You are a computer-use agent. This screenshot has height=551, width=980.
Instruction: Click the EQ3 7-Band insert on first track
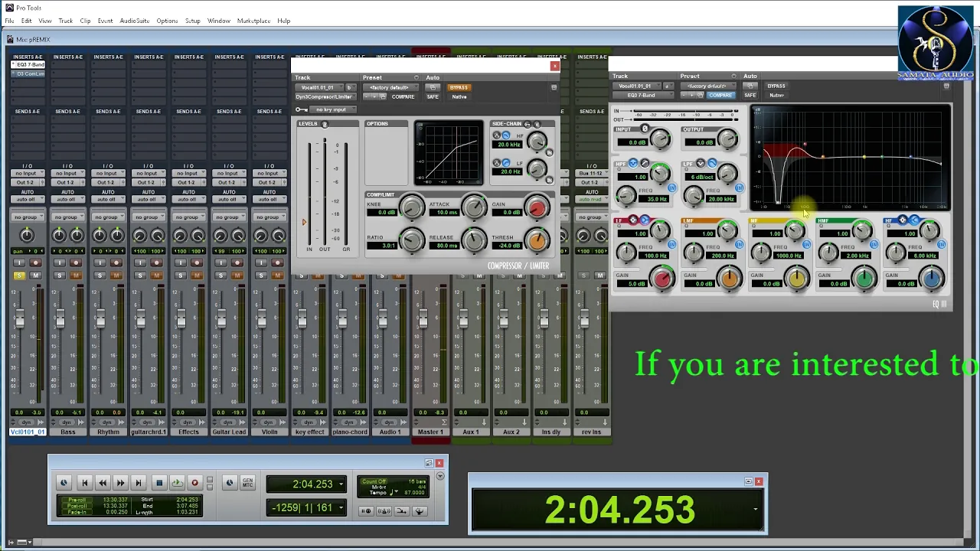pos(28,65)
